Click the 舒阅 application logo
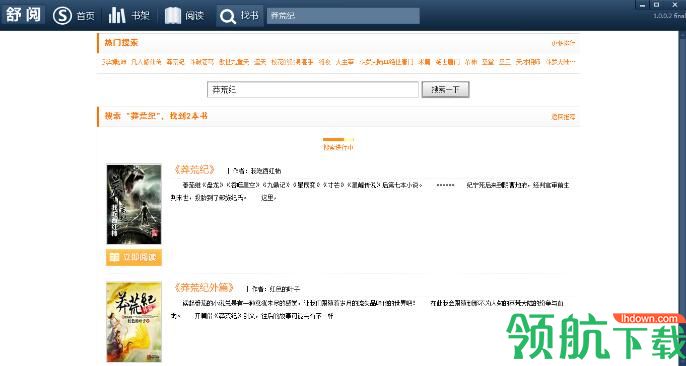This screenshot has width=686, height=366. click(24, 15)
